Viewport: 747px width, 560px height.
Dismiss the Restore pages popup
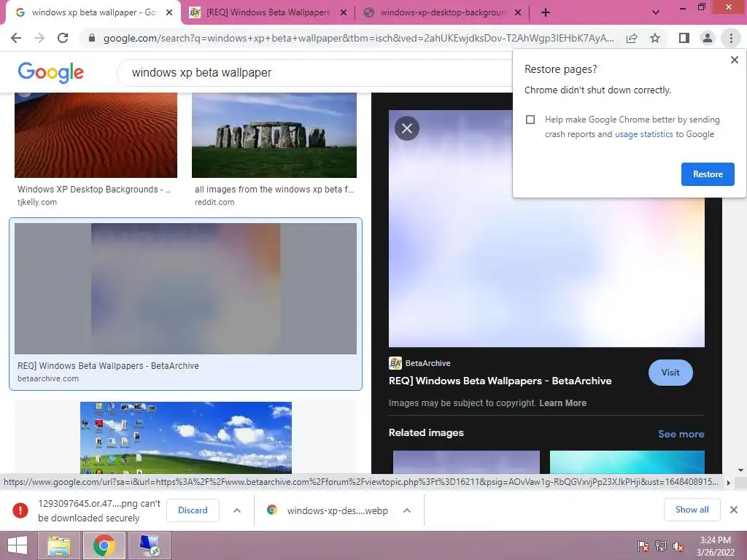tap(734, 60)
